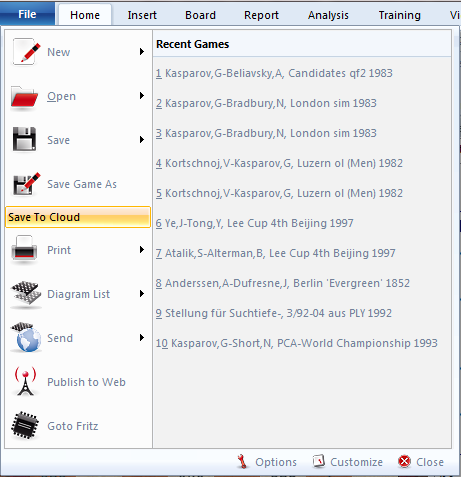Open the File tab
The width and height of the screenshot is (461, 477).
tap(27, 14)
